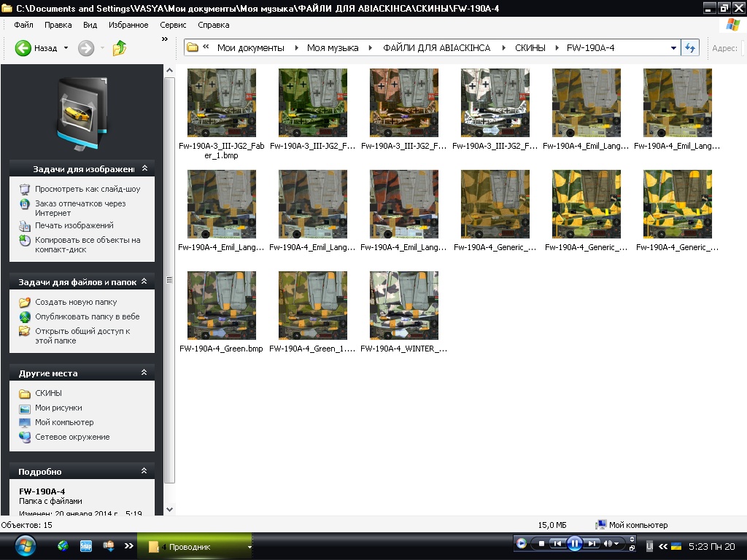Viewport: 747px width, 560px height.
Task: Expand hidden system tray icons chevron
Action: [x=662, y=547]
